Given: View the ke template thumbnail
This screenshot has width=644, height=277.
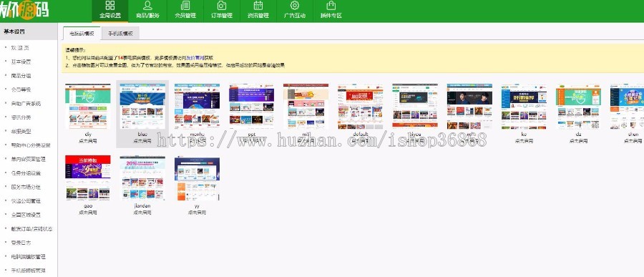Looking at the screenshot, I should tap(524, 107).
